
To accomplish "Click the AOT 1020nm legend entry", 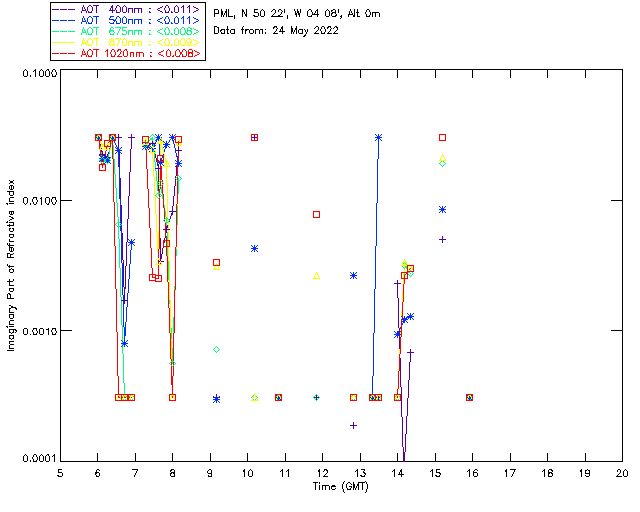I will click(x=126, y=53).
